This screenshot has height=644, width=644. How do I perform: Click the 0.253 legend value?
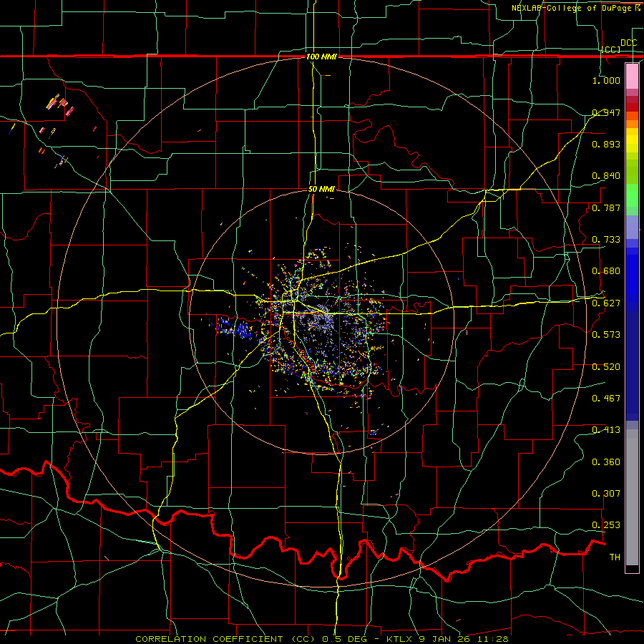tap(606, 525)
